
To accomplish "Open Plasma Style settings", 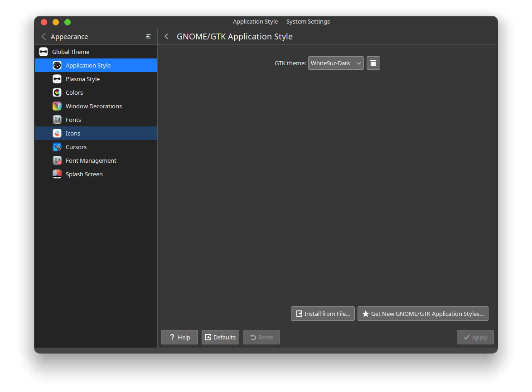I will [96, 79].
